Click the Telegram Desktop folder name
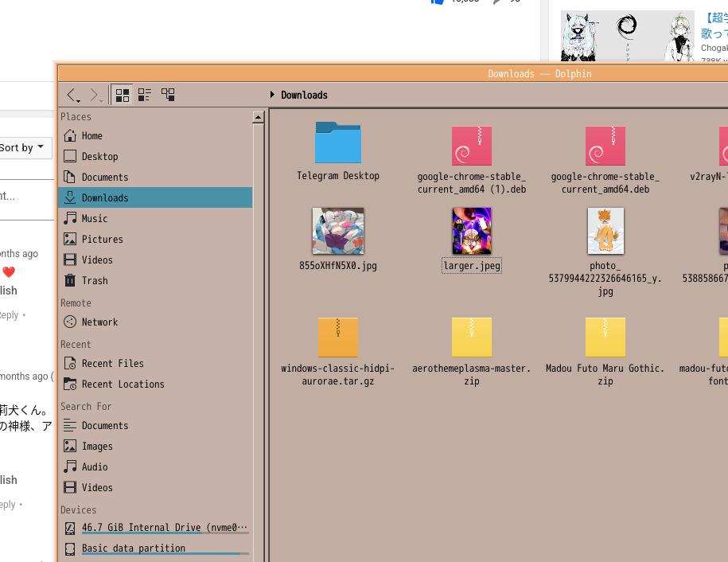The width and height of the screenshot is (728, 562). click(338, 176)
